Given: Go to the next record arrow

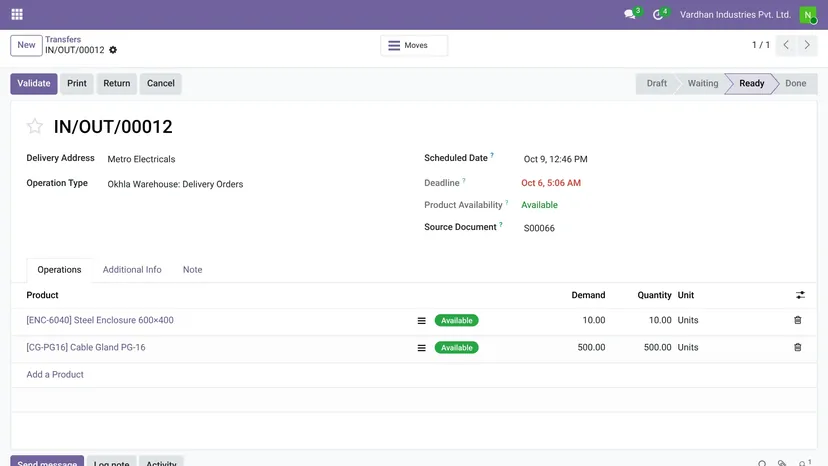Looking at the screenshot, I should coord(807,45).
